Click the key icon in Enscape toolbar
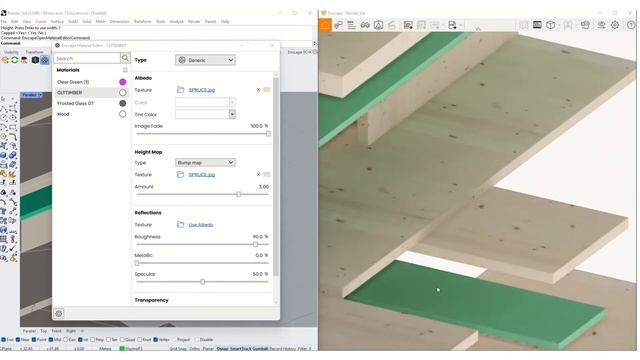Image resolution: width=640 pixels, height=360 pixels. pos(338,25)
